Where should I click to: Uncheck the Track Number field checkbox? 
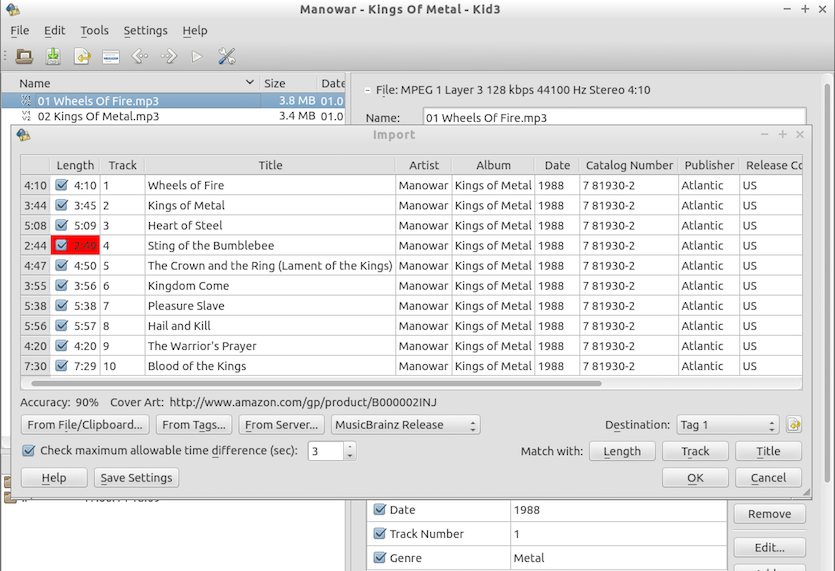[379, 534]
